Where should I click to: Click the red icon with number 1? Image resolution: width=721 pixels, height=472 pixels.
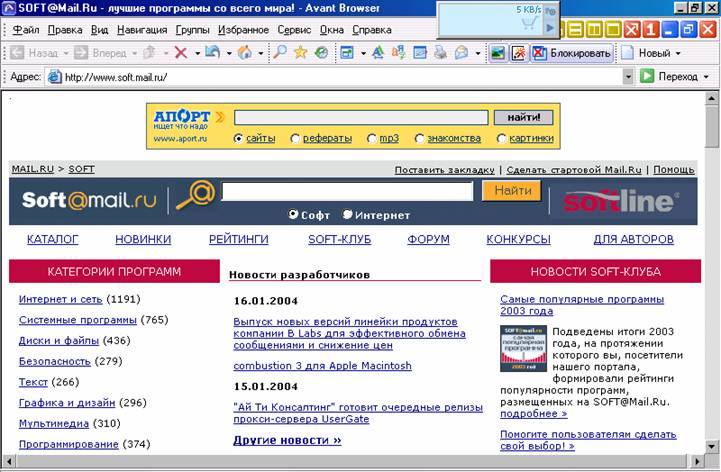[x=650, y=30]
